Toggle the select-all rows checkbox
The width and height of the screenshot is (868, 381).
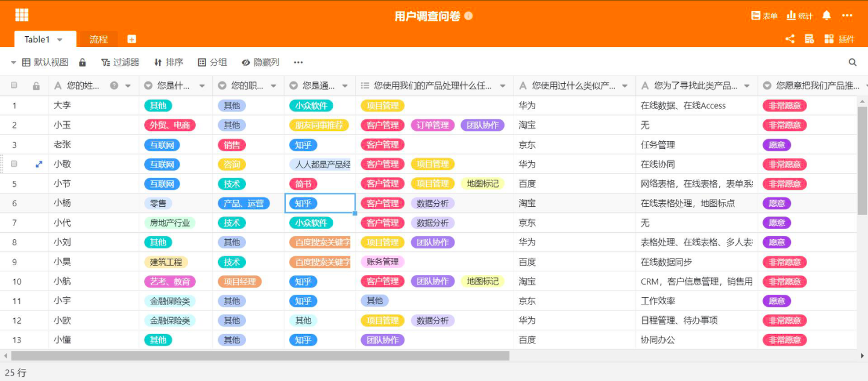14,86
